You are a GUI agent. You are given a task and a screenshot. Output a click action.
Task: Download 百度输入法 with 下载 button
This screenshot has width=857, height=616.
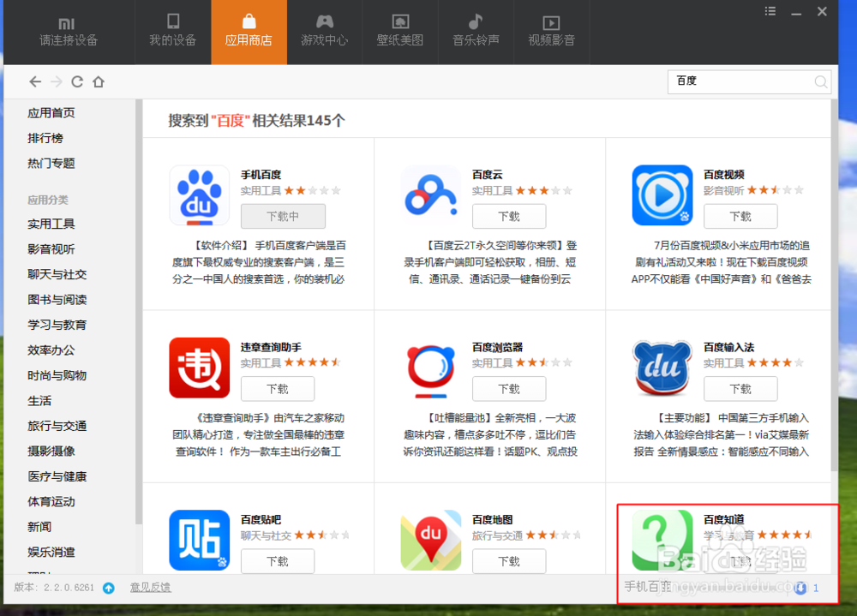(x=740, y=389)
